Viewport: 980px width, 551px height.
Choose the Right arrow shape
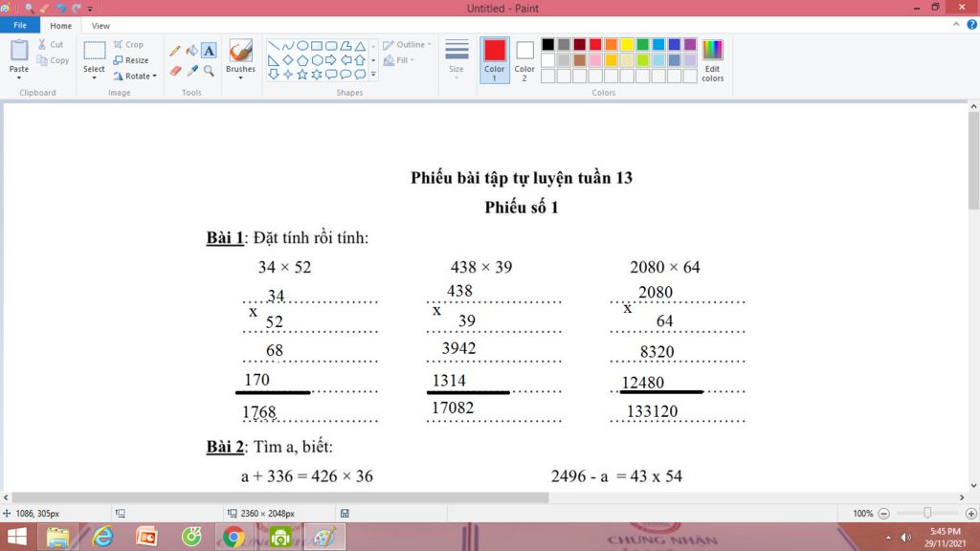point(330,60)
